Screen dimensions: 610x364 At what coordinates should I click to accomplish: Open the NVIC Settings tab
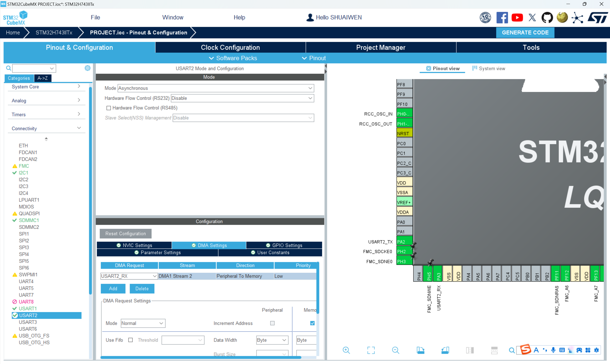(134, 245)
